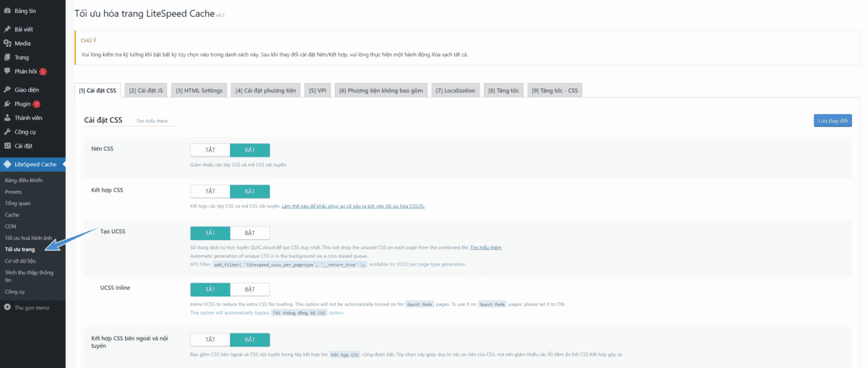This screenshot has width=868, height=368.
Task: Open Công cụ under LiteSpeed Cache submenu
Action: tap(14, 291)
